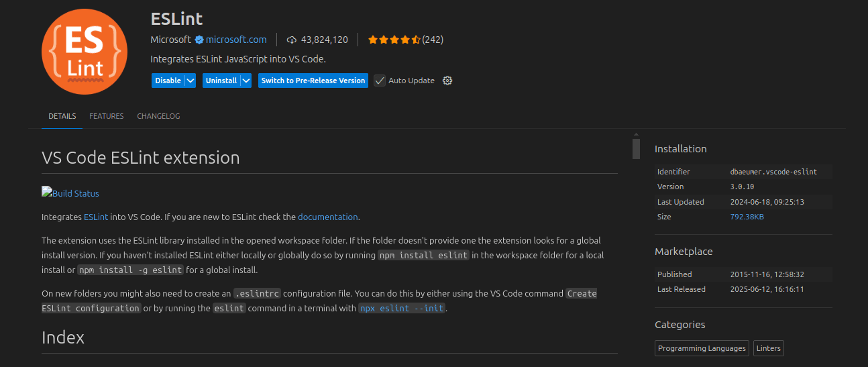Select the Programming Languages category tag
868x367 pixels.
click(x=702, y=348)
